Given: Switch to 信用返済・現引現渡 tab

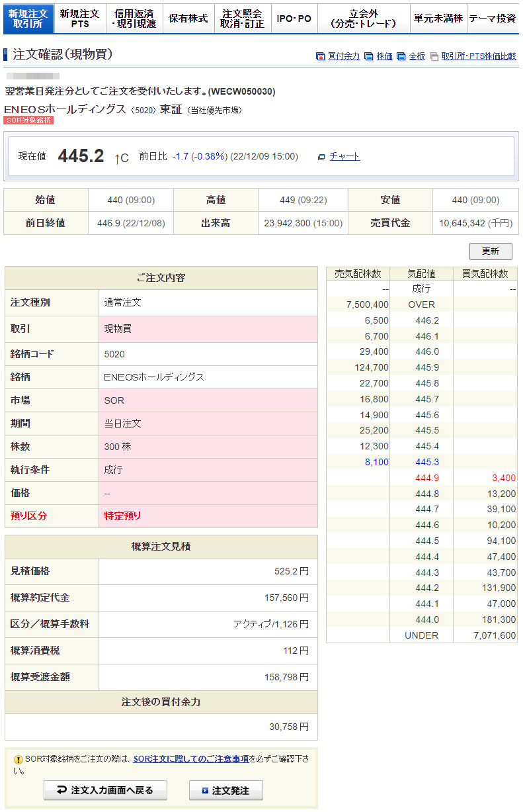Looking at the screenshot, I should click(134, 19).
